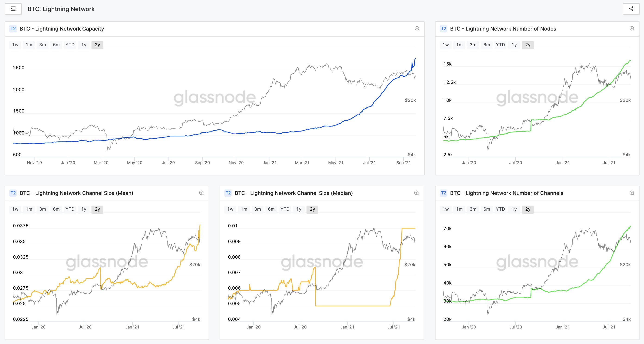Click the share icon button
The width and height of the screenshot is (644, 344).
(x=631, y=9)
